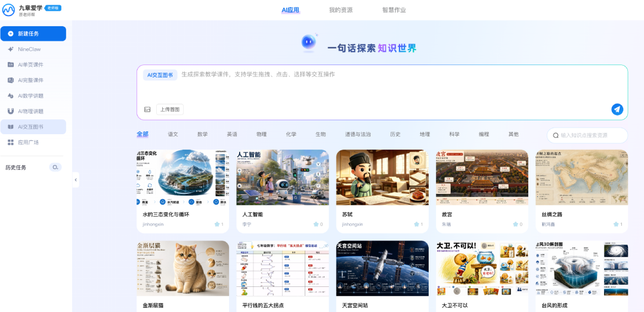Select the 生物 category filter
Viewport: 644px width, 312px height.
(321, 134)
